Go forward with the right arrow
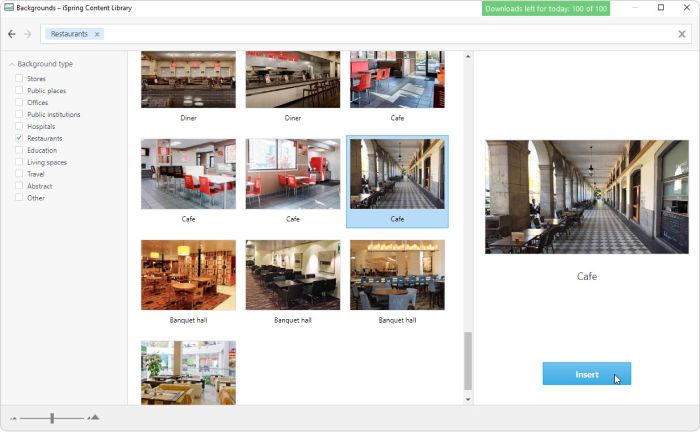The height and width of the screenshot is (432, 700). (x=28, y=34)
